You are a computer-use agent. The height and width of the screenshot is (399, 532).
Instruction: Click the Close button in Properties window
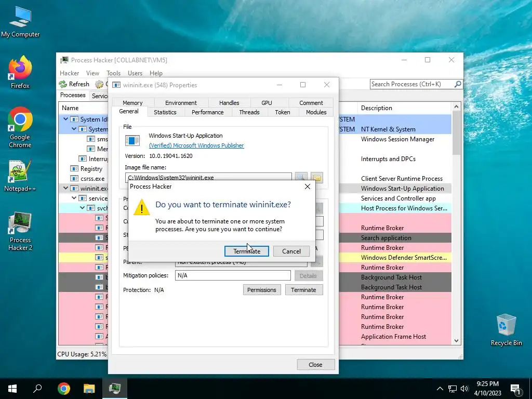tap(315, 364)
